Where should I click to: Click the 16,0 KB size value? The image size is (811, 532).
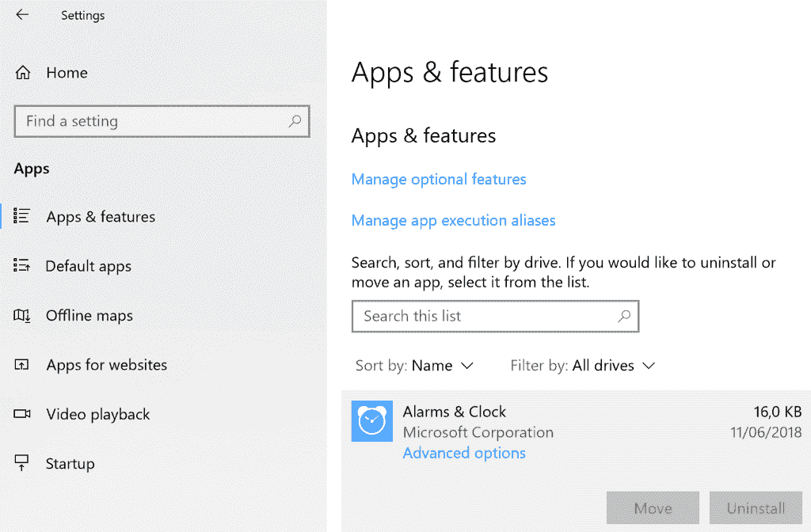[x=778, y=412]
